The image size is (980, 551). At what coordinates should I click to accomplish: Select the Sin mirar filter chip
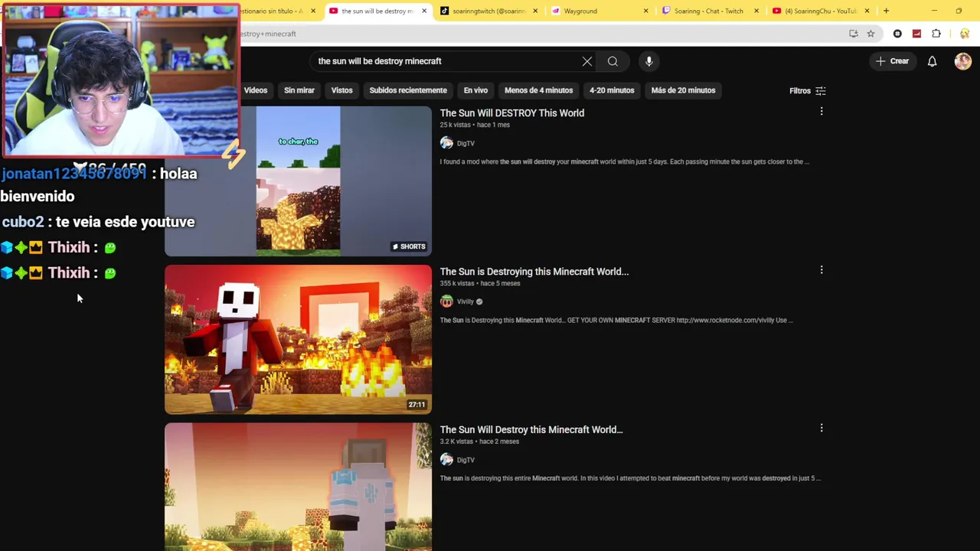(x=299, y=90)
